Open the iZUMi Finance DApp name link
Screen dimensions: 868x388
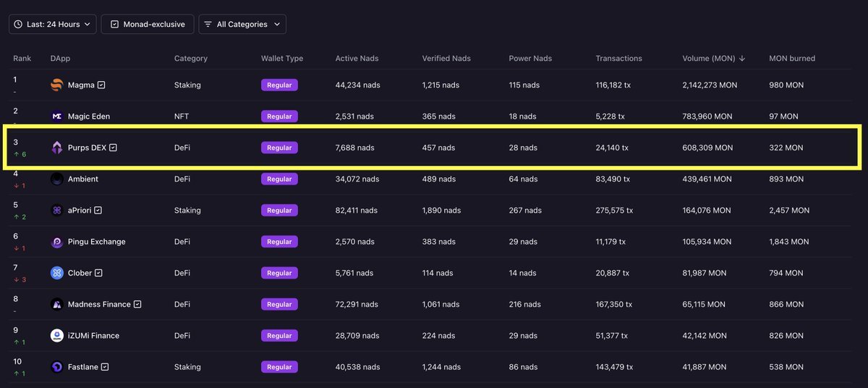[94, 335]
